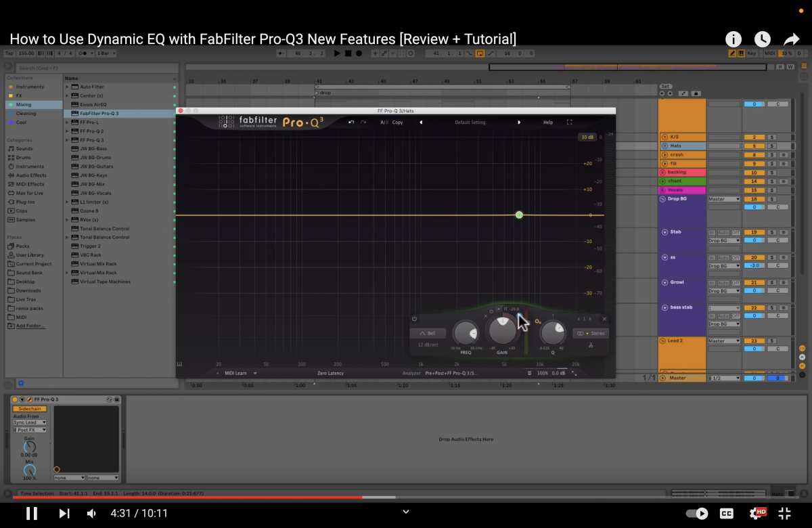Load the previous preset with left arrow

421,123
